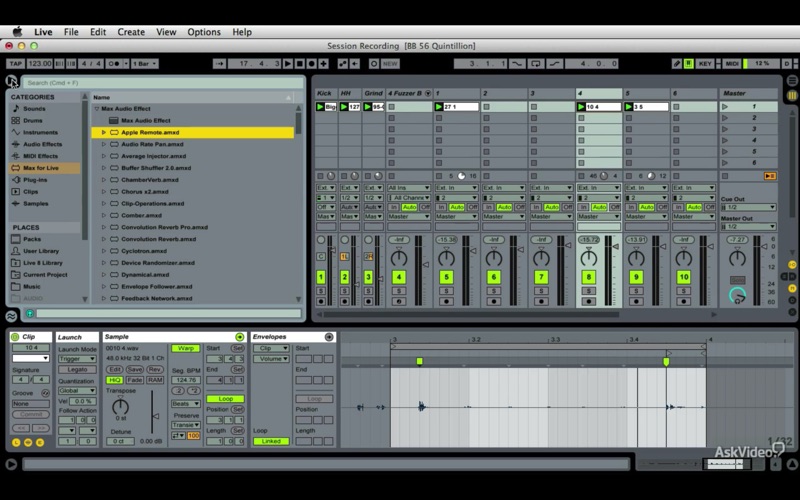Screen dimensions: 800x500
Task: Open the Beats warp mode dropdown
Action: pyautogui.click(x=186, y=404)
